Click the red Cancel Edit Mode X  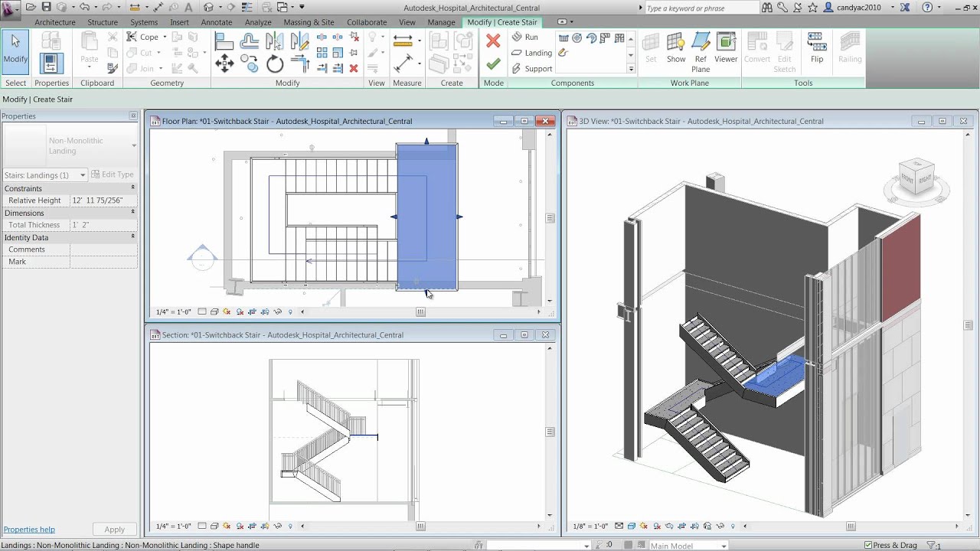[493, 41]
